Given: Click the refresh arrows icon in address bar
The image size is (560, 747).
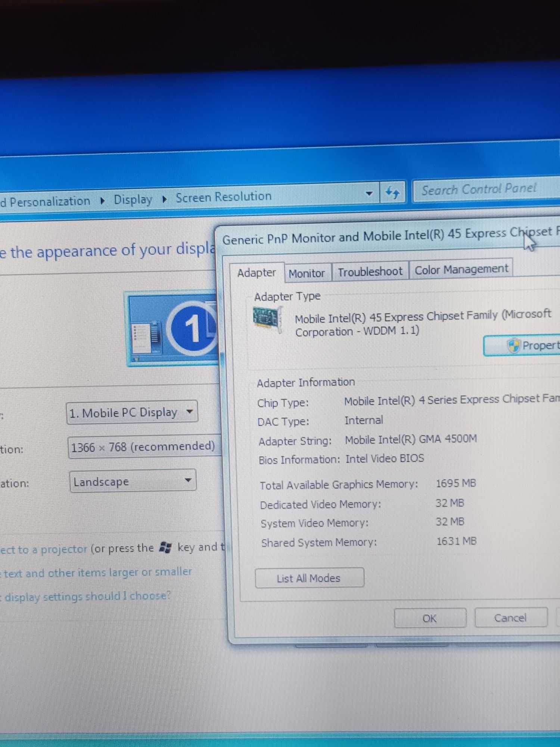Looking at the screenshot, I should [392, 193].
